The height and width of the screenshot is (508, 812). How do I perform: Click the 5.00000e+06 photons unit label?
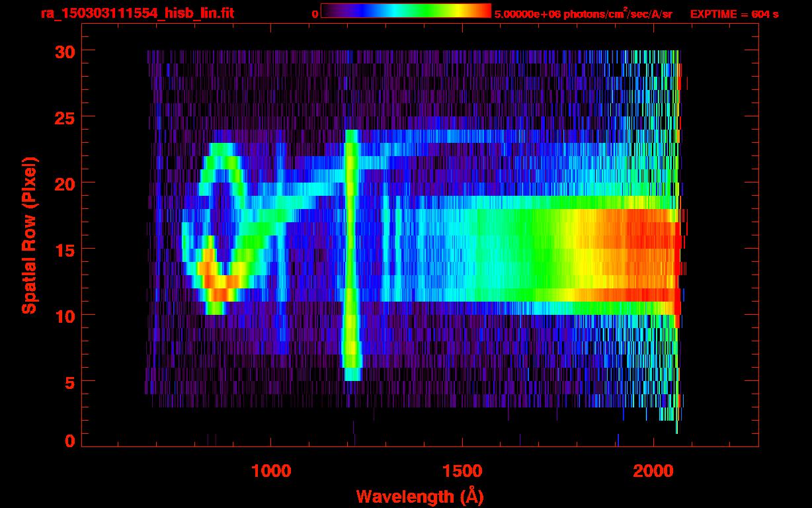tap(583, 14)
